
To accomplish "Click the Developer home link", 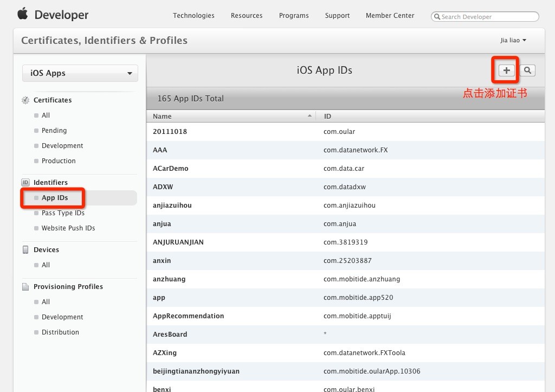I will (x=62, y=15).
